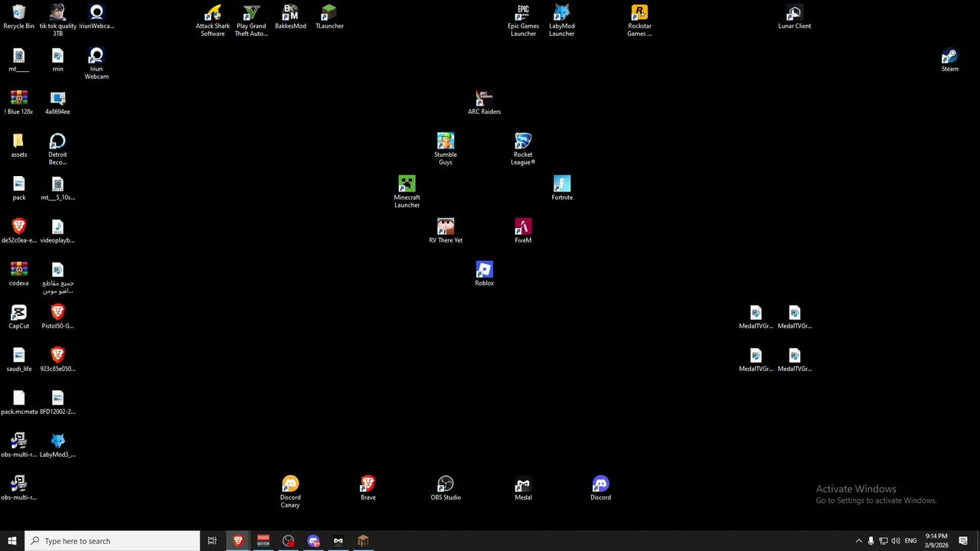The image size is (980, 551).
Task: Select the ARC Raiders shortcut
Action: (x=484, y=103)
